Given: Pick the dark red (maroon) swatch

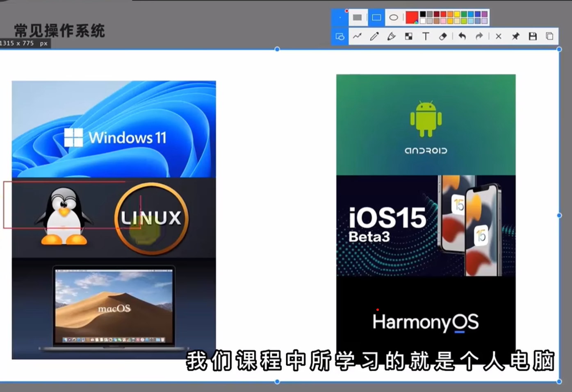Looking at the screenshot, I should click(x=437, y=14).
